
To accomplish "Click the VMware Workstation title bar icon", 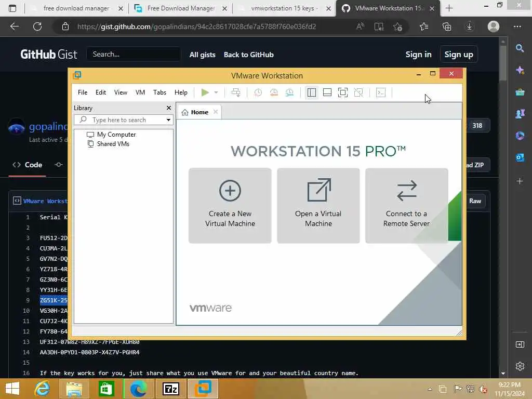I will [77, 75].
